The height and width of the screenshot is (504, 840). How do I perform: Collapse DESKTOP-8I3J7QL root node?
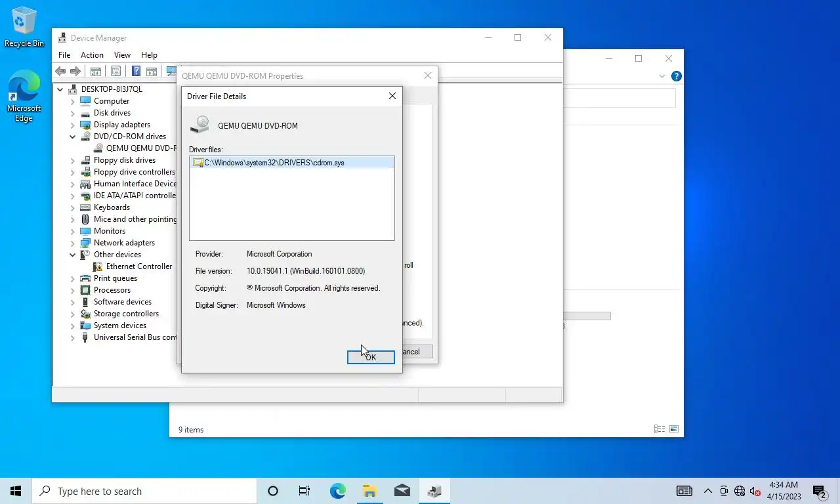coord(60,89)
